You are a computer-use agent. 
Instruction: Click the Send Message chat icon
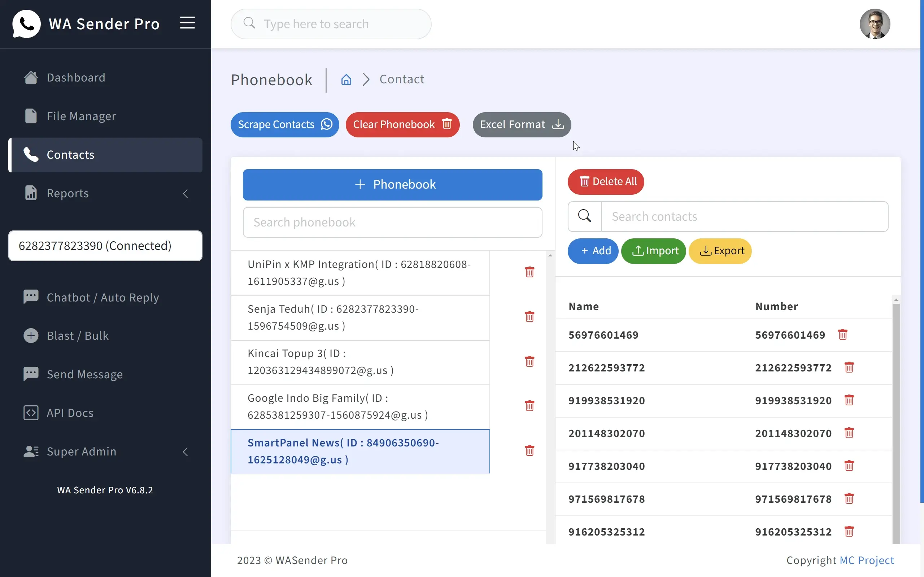pyautogui.click(x=31, y=374)
